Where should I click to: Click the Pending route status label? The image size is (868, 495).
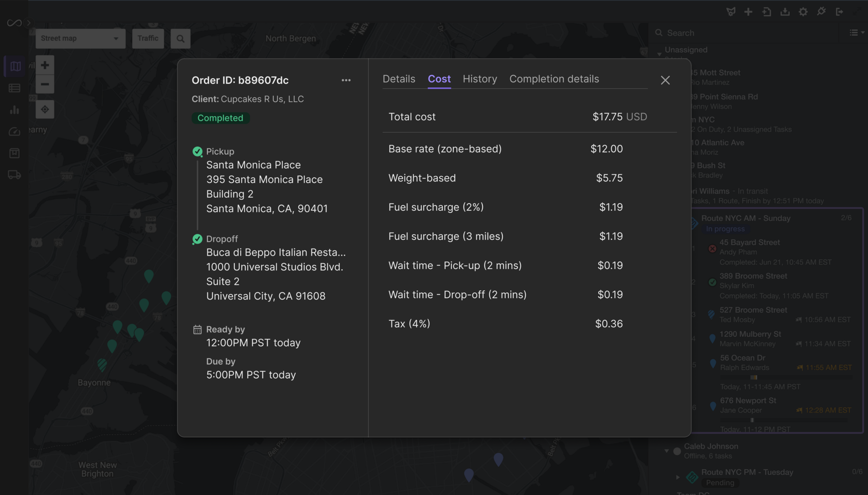tap(720, 483)
